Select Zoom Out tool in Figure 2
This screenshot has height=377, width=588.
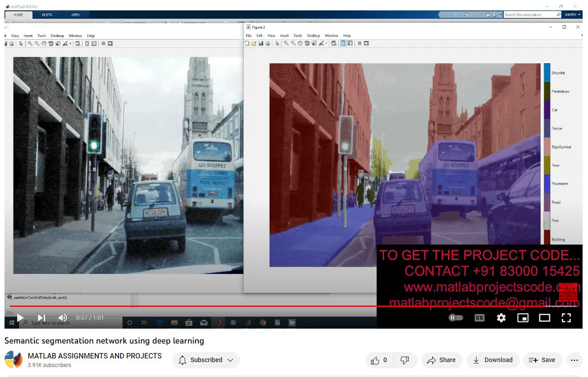(293, 43)
